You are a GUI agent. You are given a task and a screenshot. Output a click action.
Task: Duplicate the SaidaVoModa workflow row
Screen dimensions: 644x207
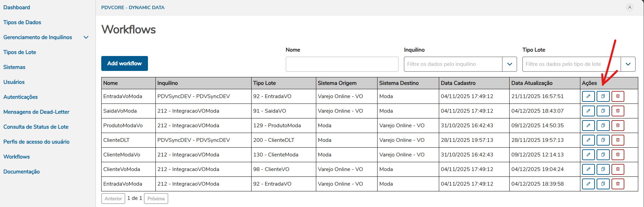(603, 111)
